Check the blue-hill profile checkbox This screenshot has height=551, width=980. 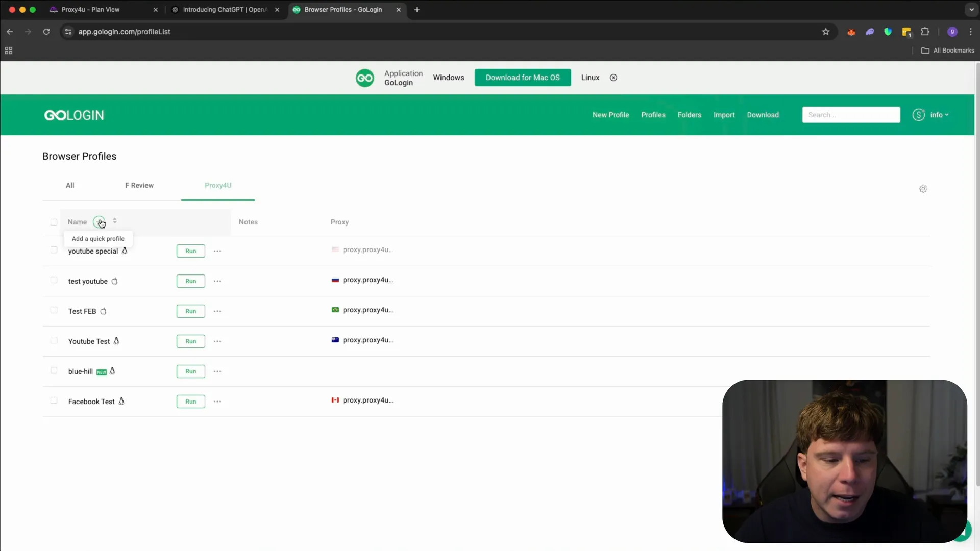[x=54, y=370]
